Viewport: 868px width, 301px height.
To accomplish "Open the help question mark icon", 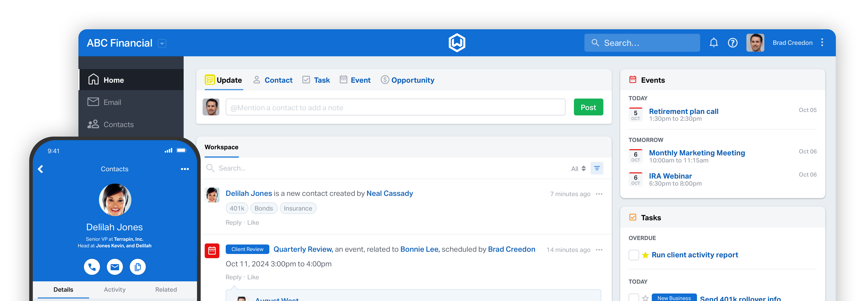I will pyautogui.click(x=733, y=43).
